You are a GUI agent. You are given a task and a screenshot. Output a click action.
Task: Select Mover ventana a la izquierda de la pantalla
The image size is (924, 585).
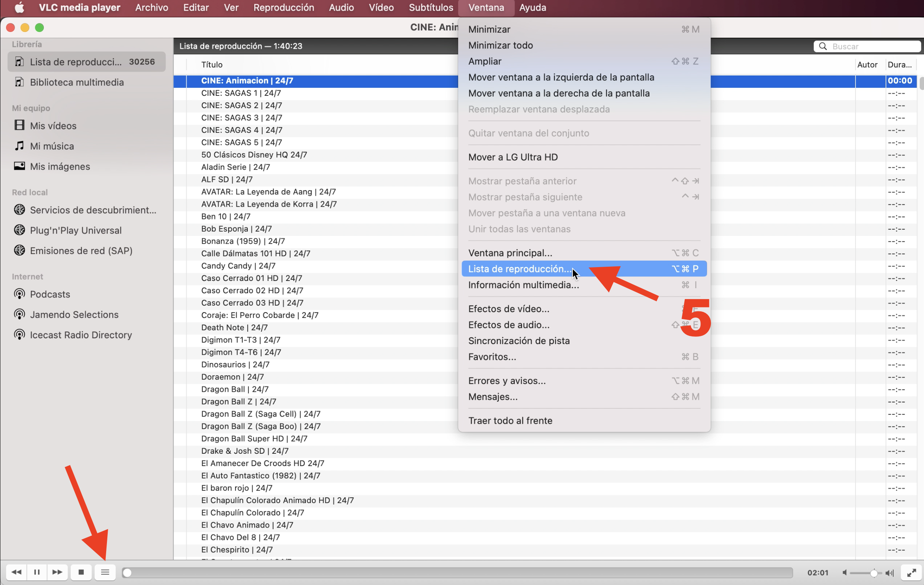click(584, 77)
